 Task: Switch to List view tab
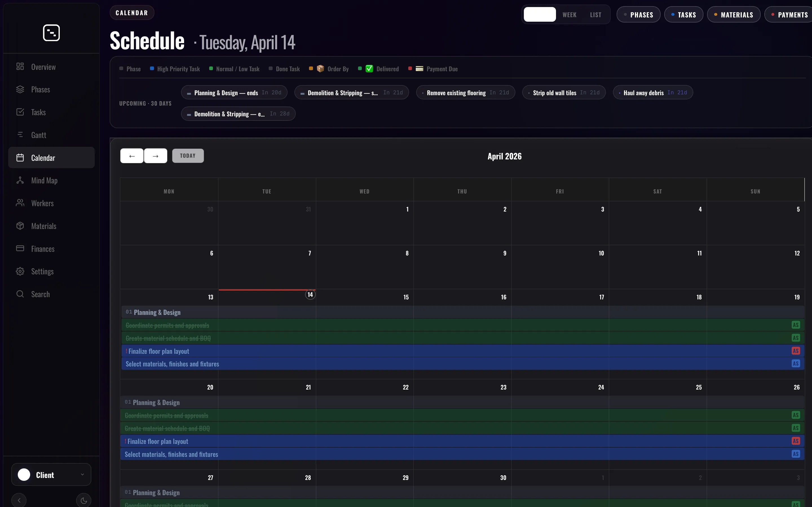click(595, 15)
